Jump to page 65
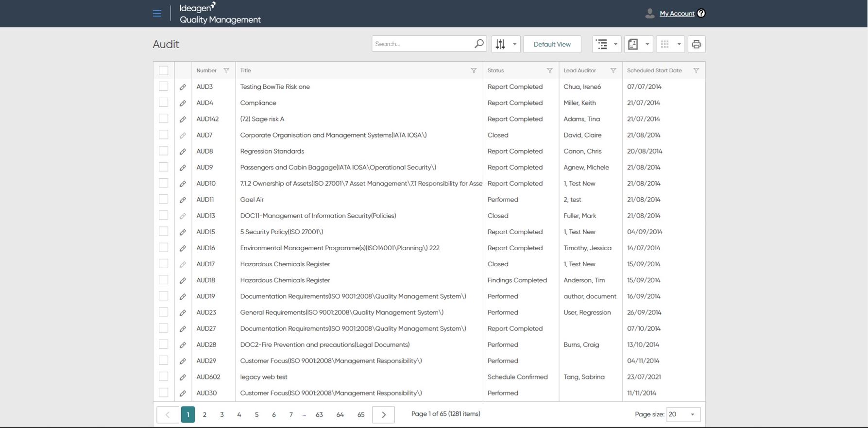 tap(361, 414)
